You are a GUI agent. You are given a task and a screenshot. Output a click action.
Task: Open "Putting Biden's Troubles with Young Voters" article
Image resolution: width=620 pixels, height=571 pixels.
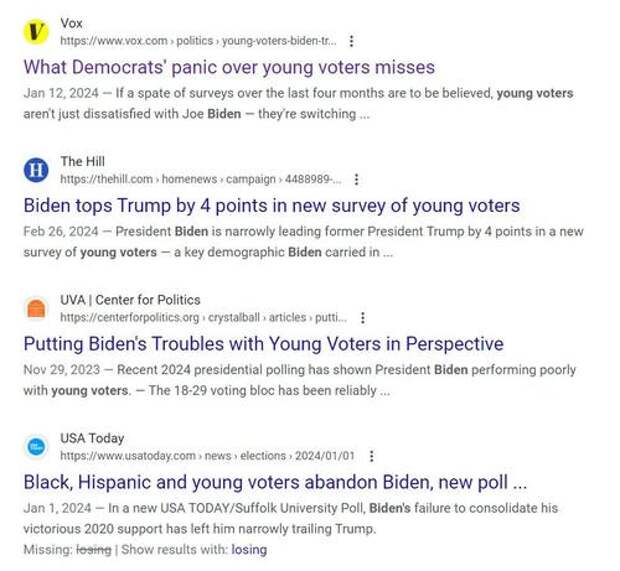click(263, 343)
